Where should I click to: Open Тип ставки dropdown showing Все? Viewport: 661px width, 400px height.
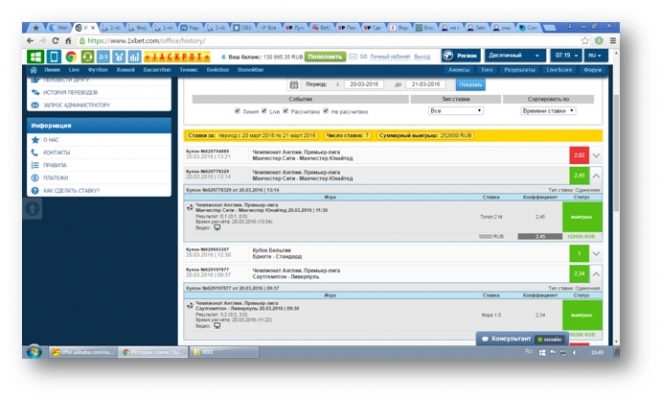[455, 111]
